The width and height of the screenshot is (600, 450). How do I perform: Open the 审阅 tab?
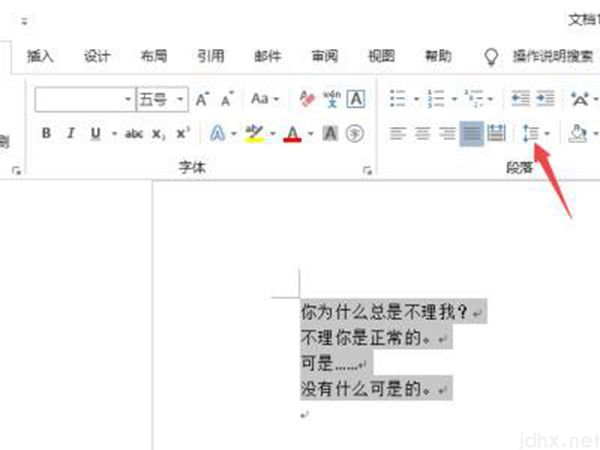[325, 56]
